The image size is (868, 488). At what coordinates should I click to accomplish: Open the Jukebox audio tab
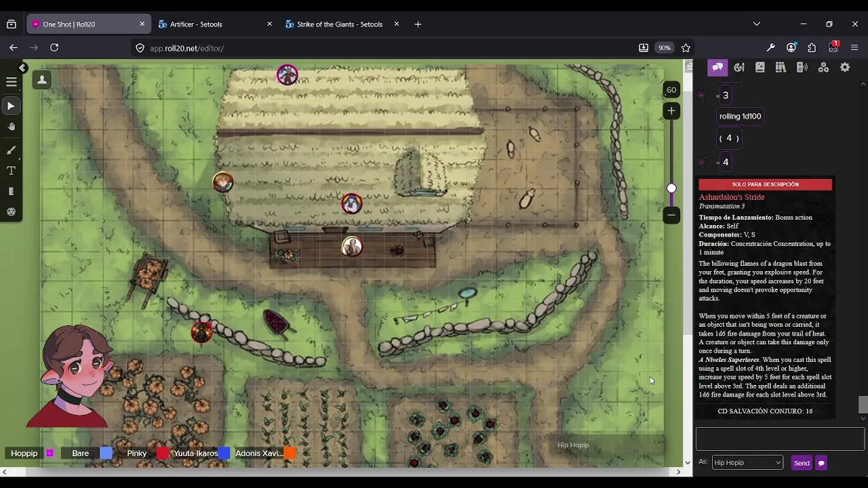point(802,67)
